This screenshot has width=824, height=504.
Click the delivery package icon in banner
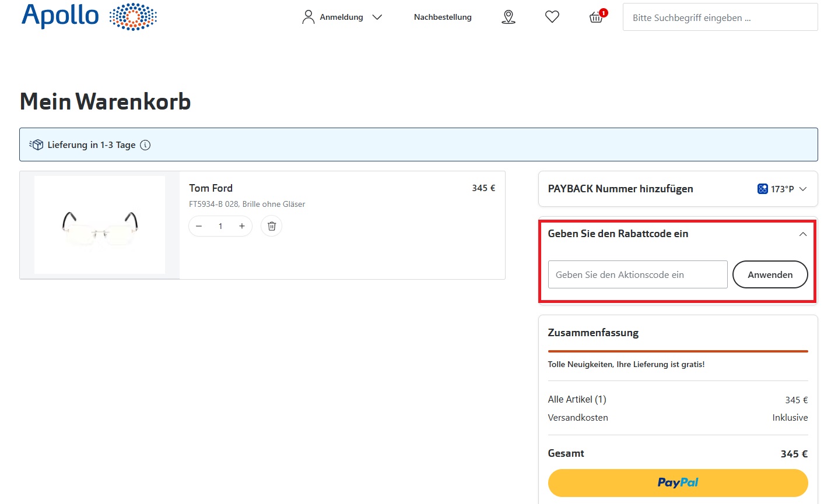(36, 144)
